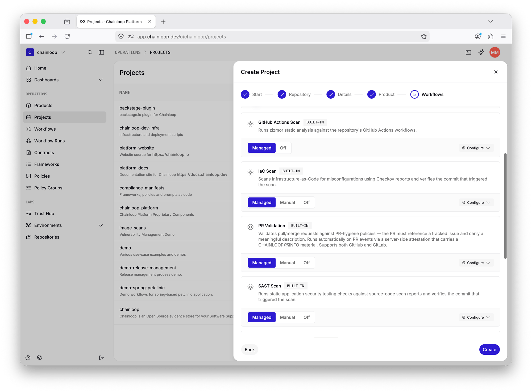Expand Configure for IaC Scan
The height and width of the screenshot is (392, 532).
coord(476,202)
